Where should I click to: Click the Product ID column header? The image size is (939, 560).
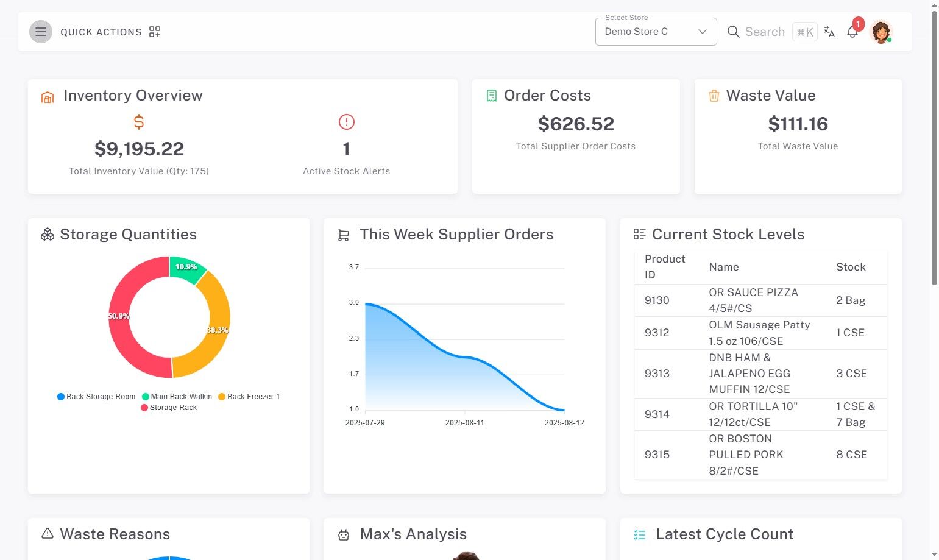(x=665, y=267)
